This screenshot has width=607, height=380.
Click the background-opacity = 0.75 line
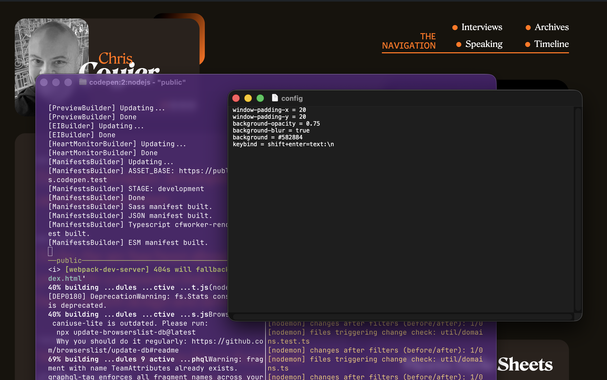pos(276,124)
